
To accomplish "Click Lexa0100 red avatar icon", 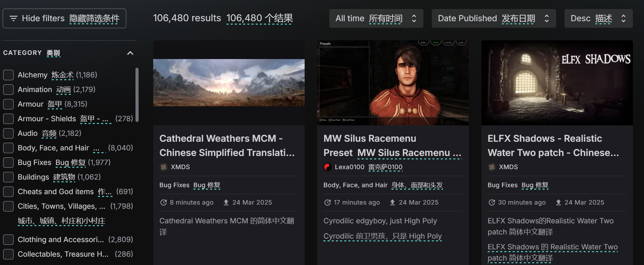I will [x=328, y=167].
